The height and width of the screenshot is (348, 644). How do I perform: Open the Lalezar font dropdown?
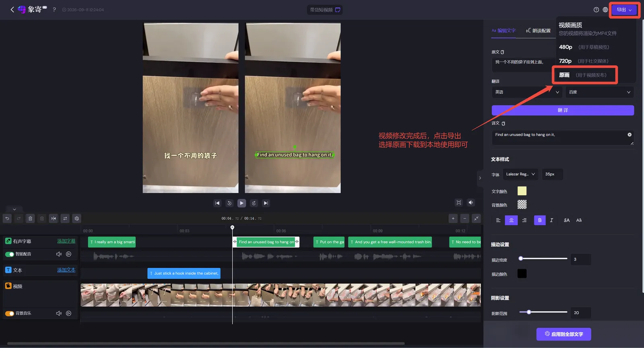pyautogui.click(x=520, y=174)
